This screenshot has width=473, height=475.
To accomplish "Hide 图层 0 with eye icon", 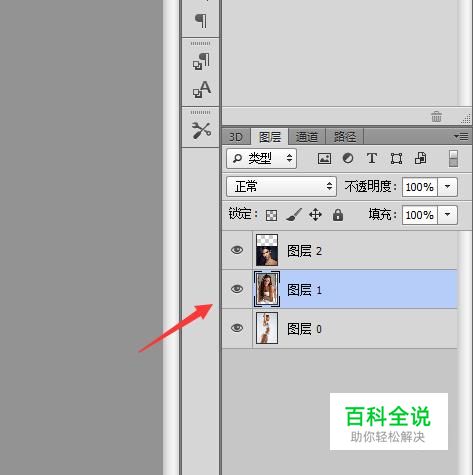I will [237, 328].
